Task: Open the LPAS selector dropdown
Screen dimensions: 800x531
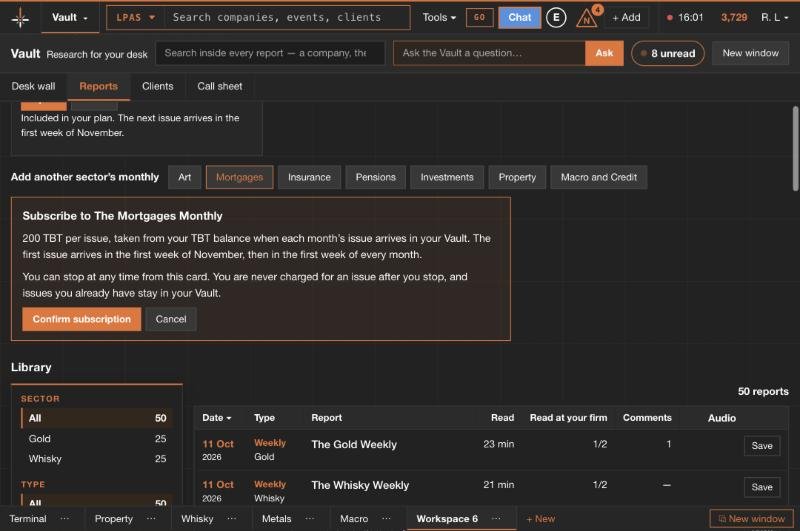Action: 135,18
